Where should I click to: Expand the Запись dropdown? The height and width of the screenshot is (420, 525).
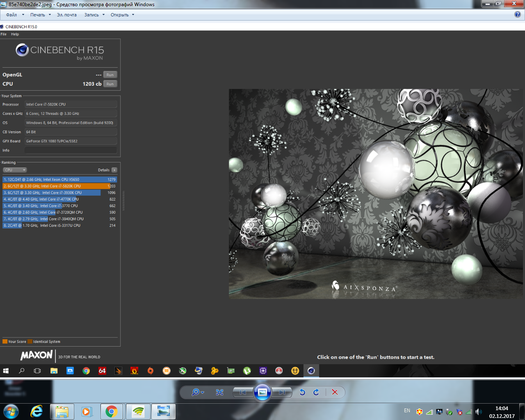tap(94, 15)
